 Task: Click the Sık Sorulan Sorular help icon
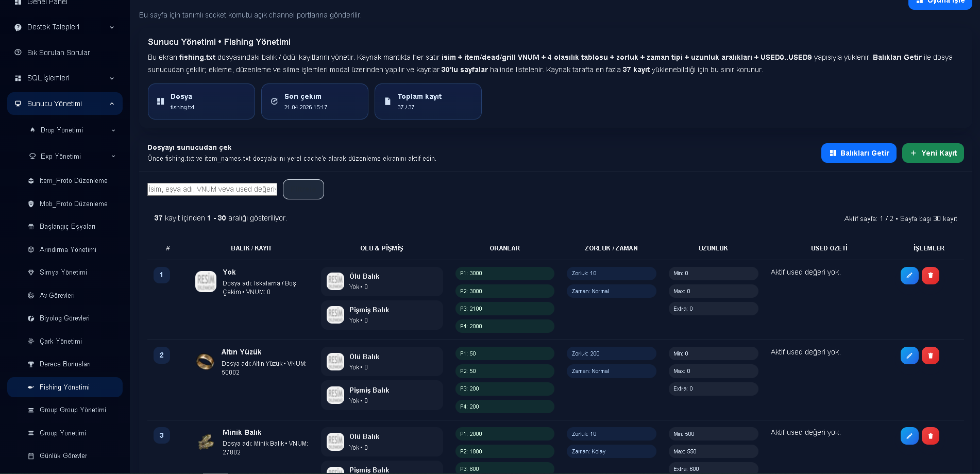point(18,53)
